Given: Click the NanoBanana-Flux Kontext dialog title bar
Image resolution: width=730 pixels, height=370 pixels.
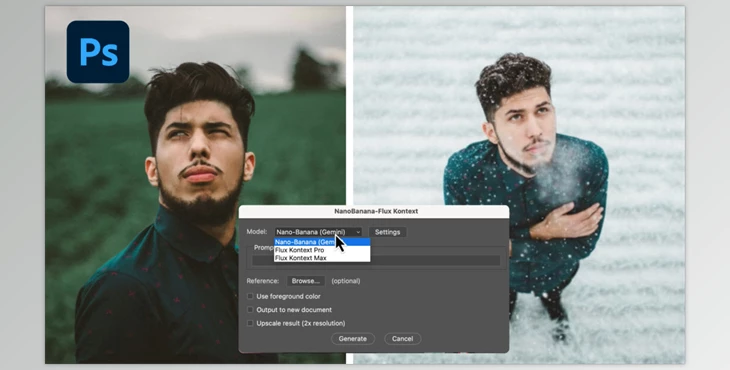Looking at the screenshot, I should tap(374, 211).
